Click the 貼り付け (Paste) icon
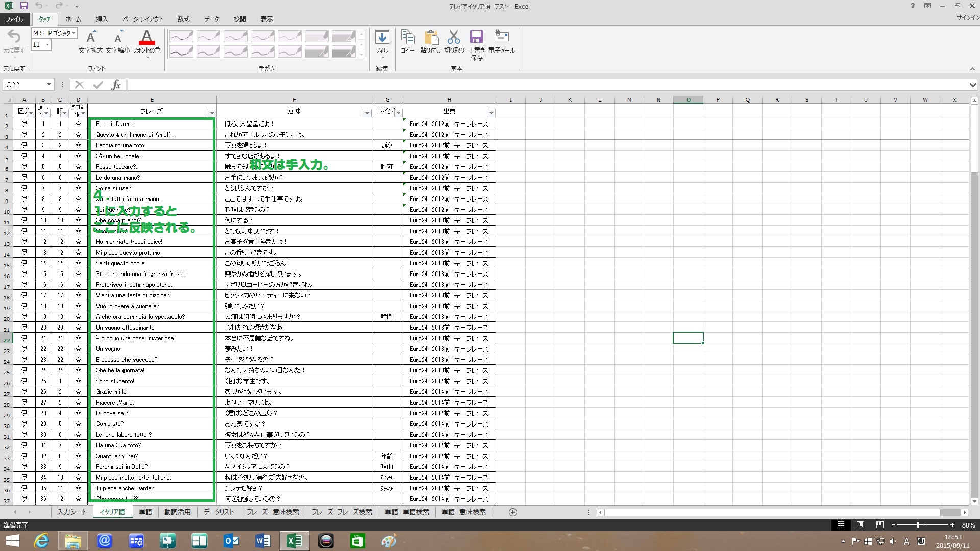The width and height of the screenshot is (980, 551). [430, 38]
